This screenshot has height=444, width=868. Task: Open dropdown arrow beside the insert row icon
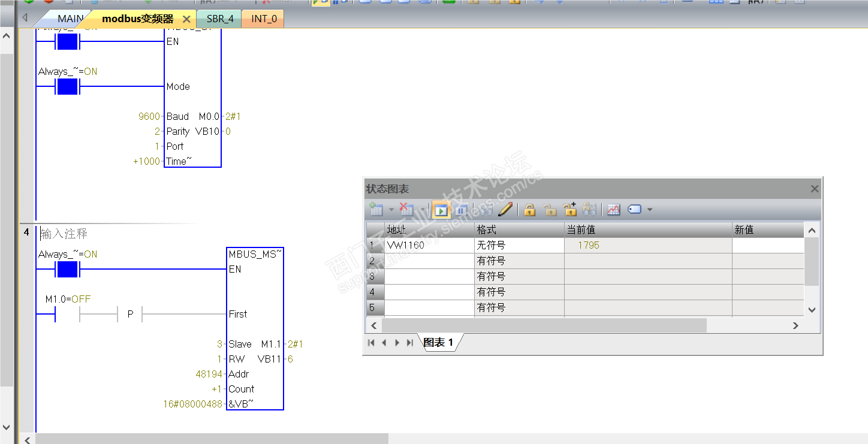click(391, 210)
